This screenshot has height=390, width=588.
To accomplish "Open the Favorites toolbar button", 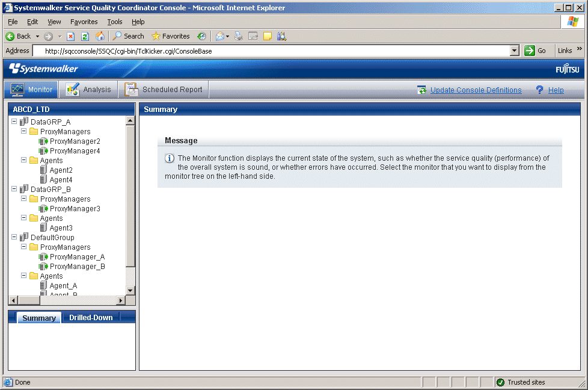I will pos(171,36).
